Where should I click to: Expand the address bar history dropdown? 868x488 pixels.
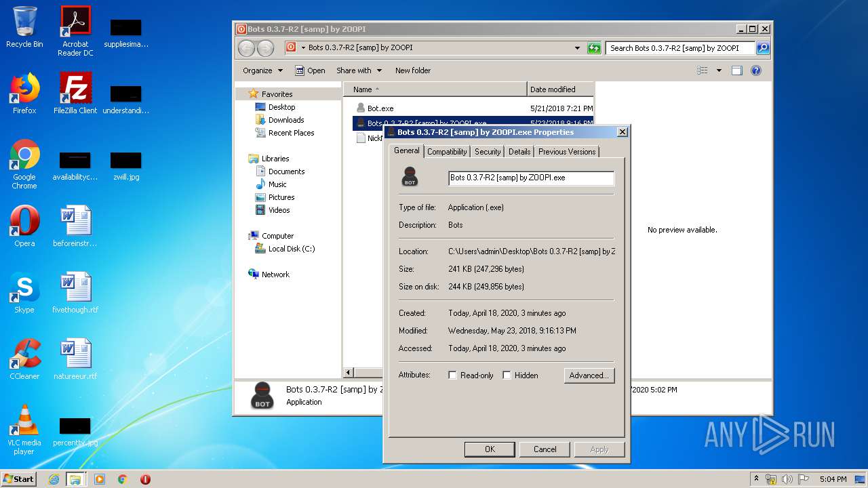[577, 48]
